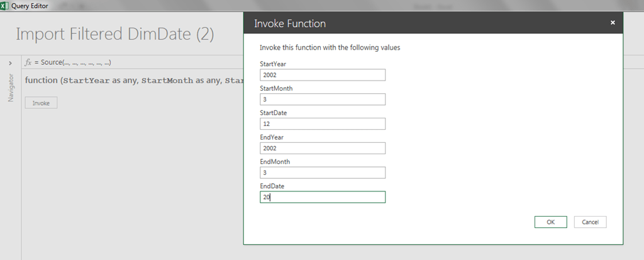Click into the StartDate field

[322, 124]
